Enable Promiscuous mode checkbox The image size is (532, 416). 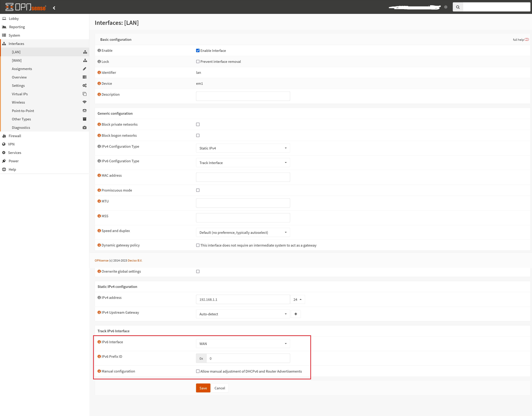[198, 190]
